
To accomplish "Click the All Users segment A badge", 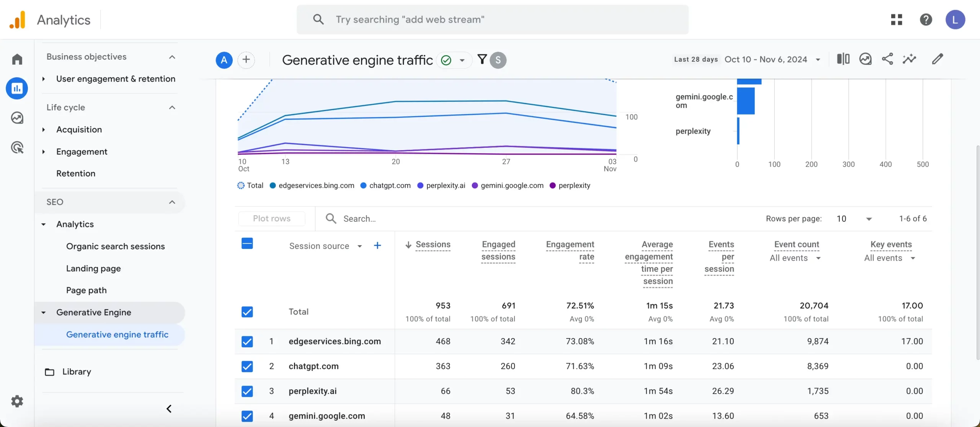I will (x=224, y=60).
